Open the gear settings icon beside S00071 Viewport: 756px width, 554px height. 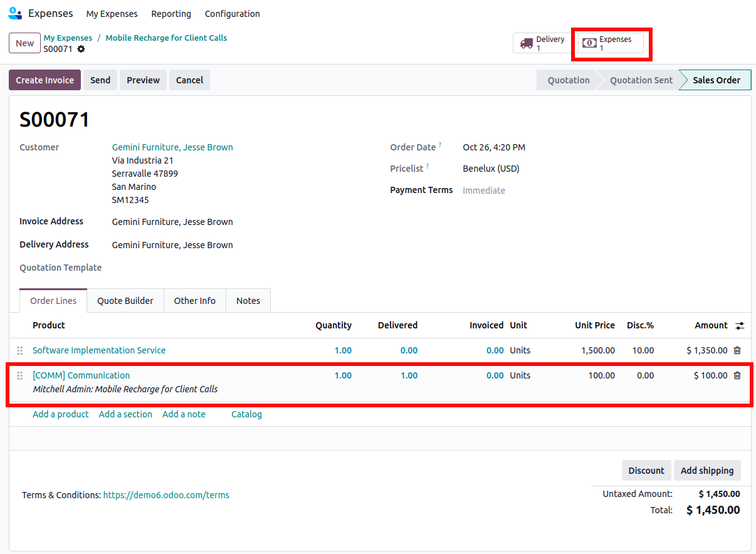point(81,49)
